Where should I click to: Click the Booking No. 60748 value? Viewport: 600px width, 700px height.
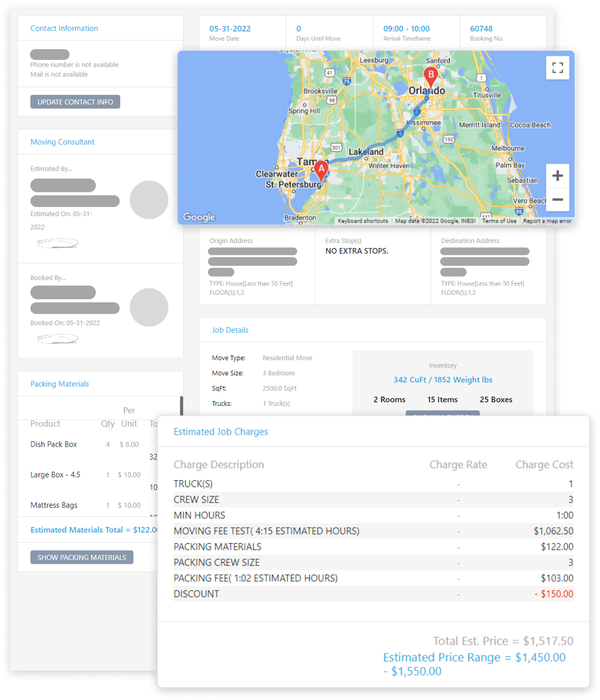(481, 28)
